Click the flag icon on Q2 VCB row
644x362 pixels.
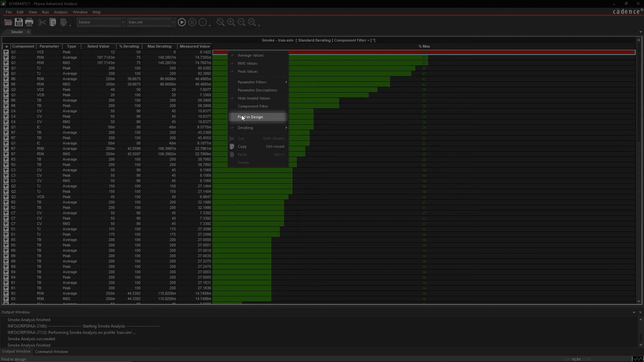pos(6,197)
